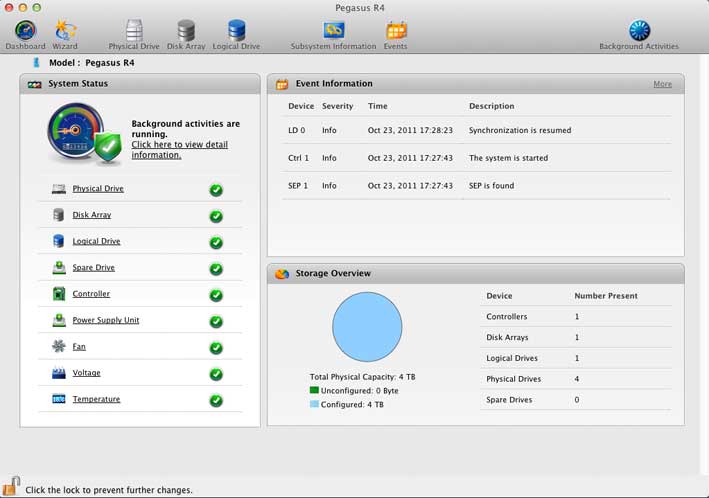Click 'Click the lock to prevent further changes' text

pyautogui.click(x=109, y=490)
